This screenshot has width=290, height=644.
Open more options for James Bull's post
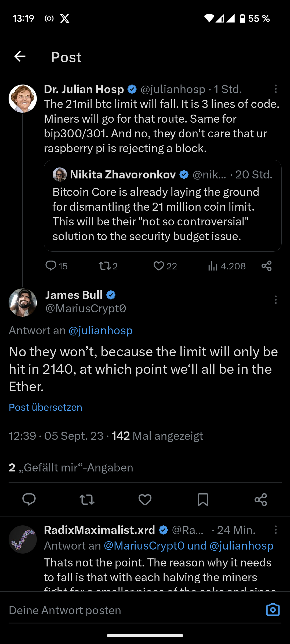[275, 300]
